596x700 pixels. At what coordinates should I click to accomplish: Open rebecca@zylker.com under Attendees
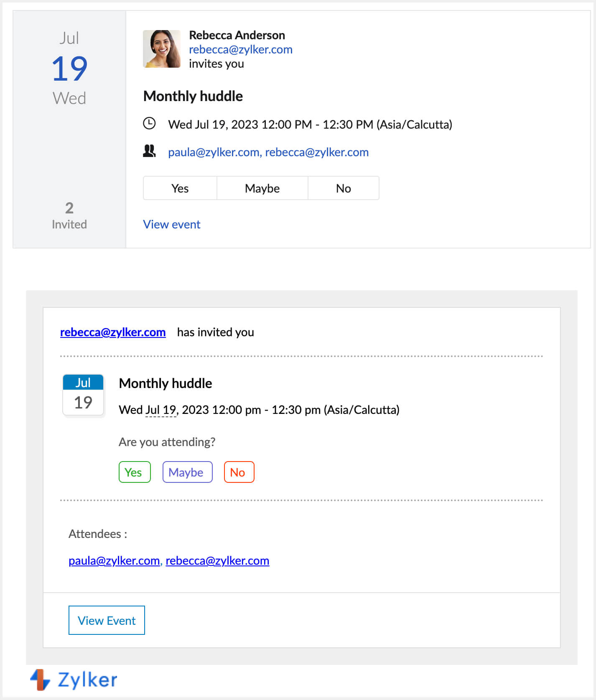(217, 561)
